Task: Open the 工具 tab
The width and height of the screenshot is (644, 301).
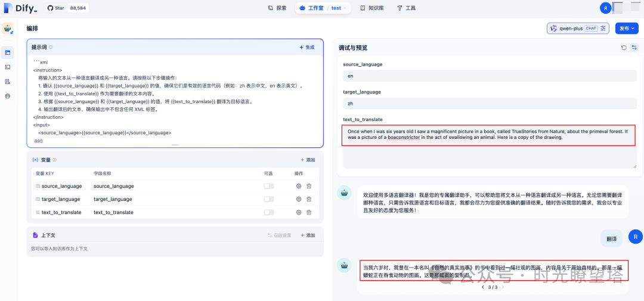Action: (x=406, y=8)
